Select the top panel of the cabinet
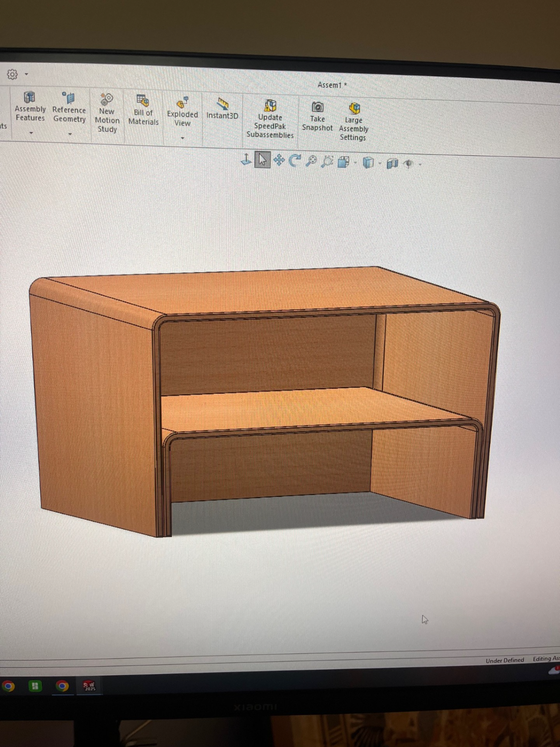Screen dimensions: 560x747 point(270,290)
